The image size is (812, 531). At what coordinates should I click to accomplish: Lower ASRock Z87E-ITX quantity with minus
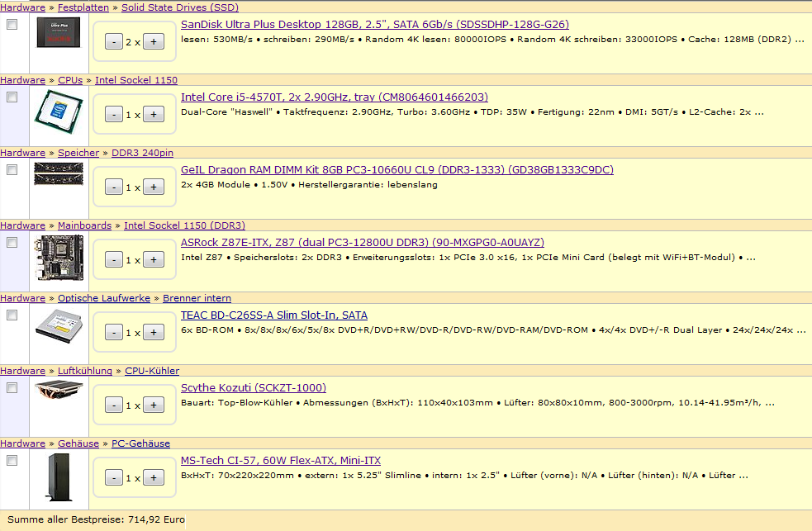tap(114, 260)
